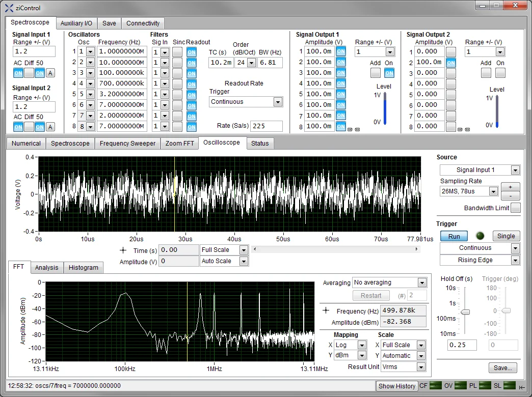Click the link icon under Signal Output 1 amplitudes

click(x=354, y=129)
